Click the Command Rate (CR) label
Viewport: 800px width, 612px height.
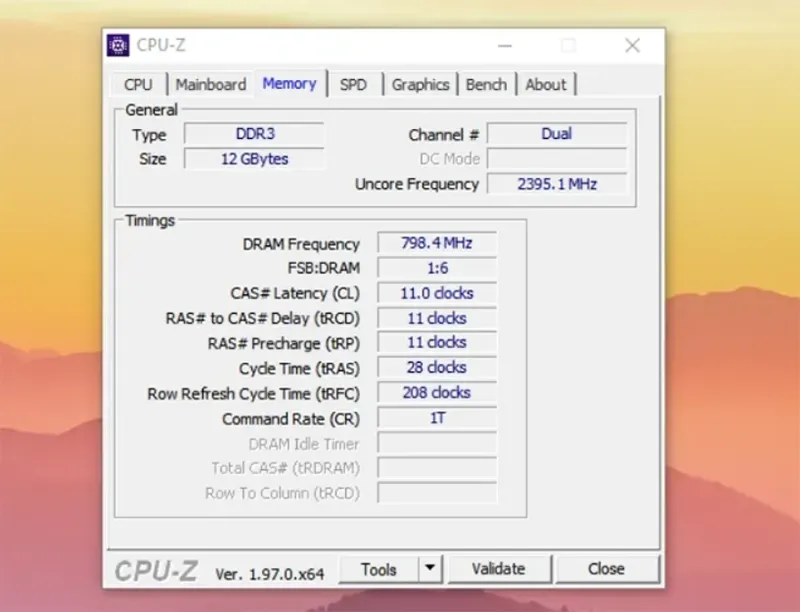[x=291, y=419]
